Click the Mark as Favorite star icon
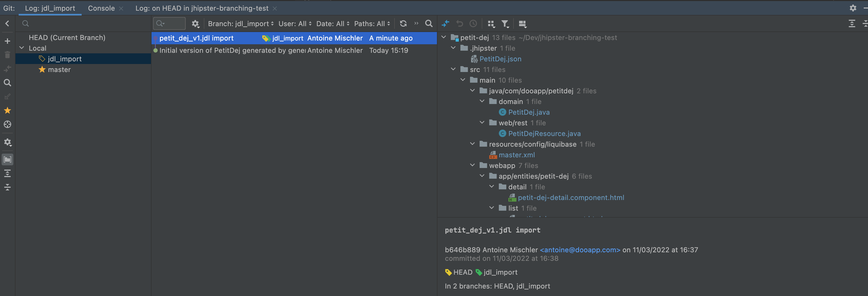 coord(7,110)
